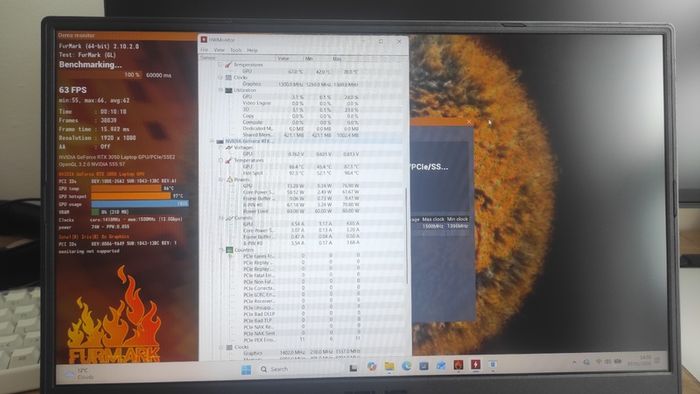Click the Min column header in HWMonitor
This screenshot has width=700, height=394.
pos(316,58)
